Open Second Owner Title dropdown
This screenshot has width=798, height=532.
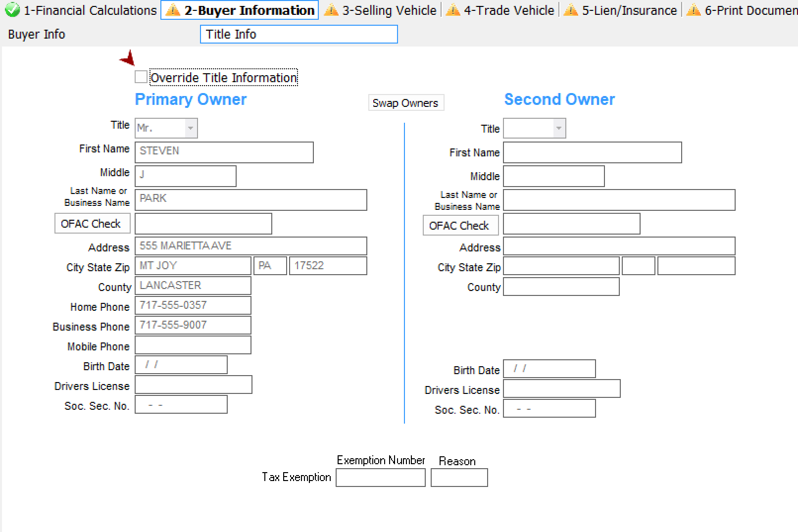[559, 128]
